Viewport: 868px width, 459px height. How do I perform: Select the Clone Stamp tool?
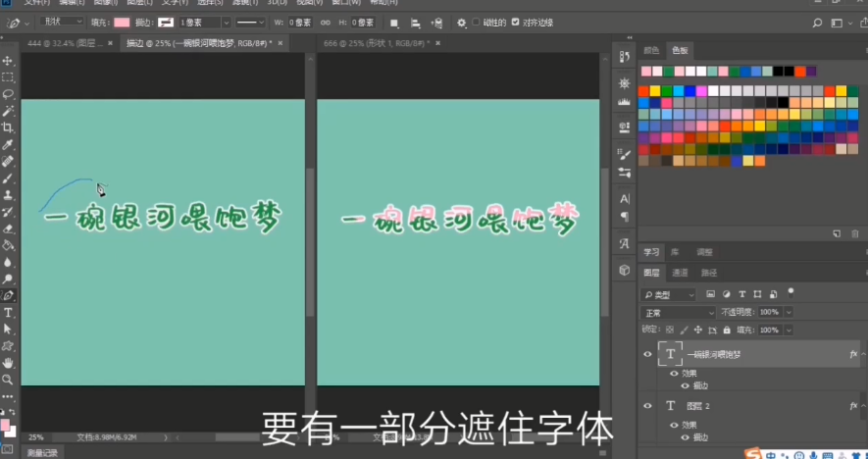click(8, 195)
